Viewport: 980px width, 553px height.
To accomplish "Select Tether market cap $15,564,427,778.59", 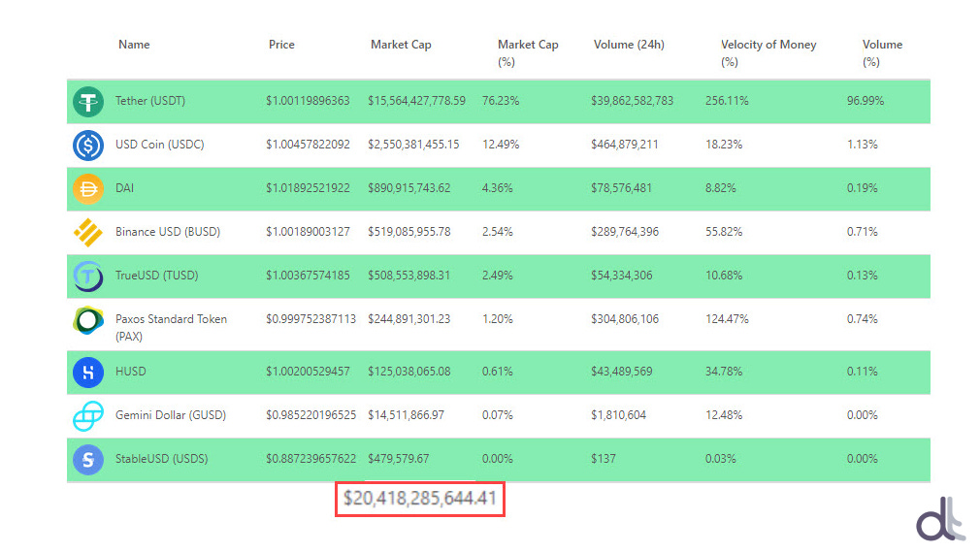I will point(416,101).
